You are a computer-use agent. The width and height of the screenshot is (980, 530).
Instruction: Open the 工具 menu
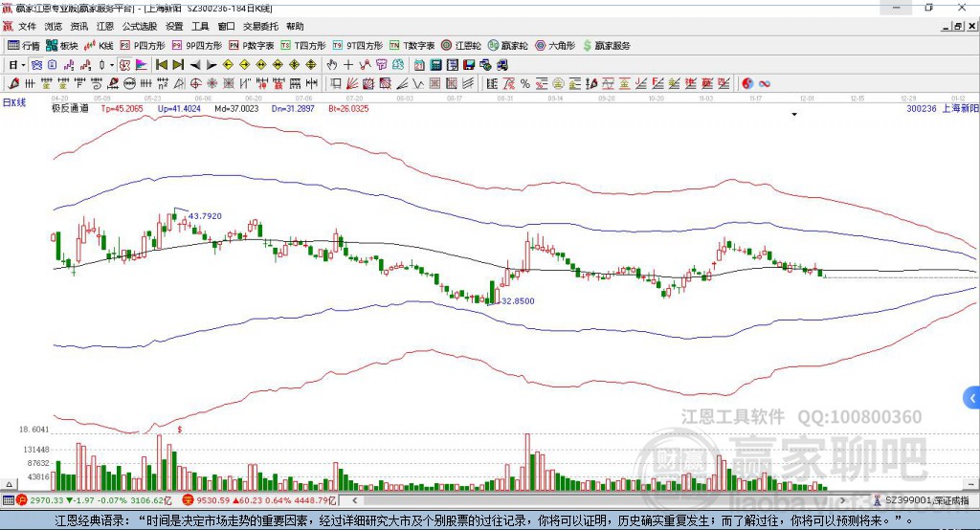pyautogui.click(x=200, y=26)
